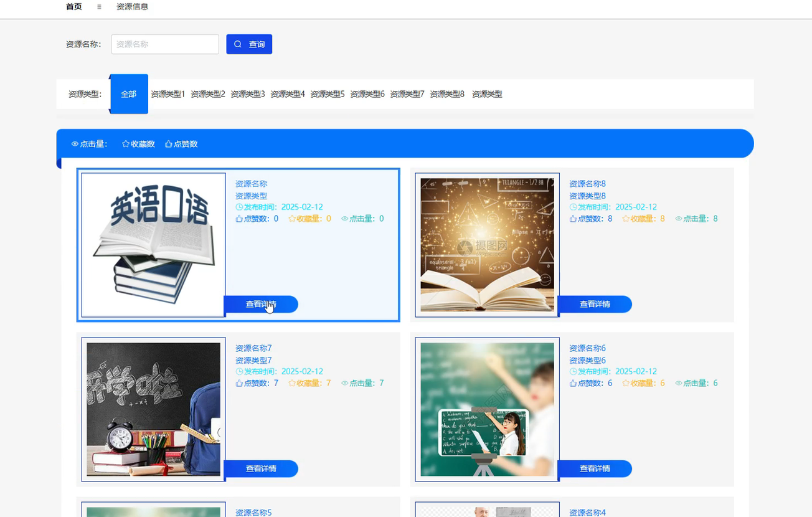Click the eye icon beside 点击量 in the sort bar

(x=75, y=144)
